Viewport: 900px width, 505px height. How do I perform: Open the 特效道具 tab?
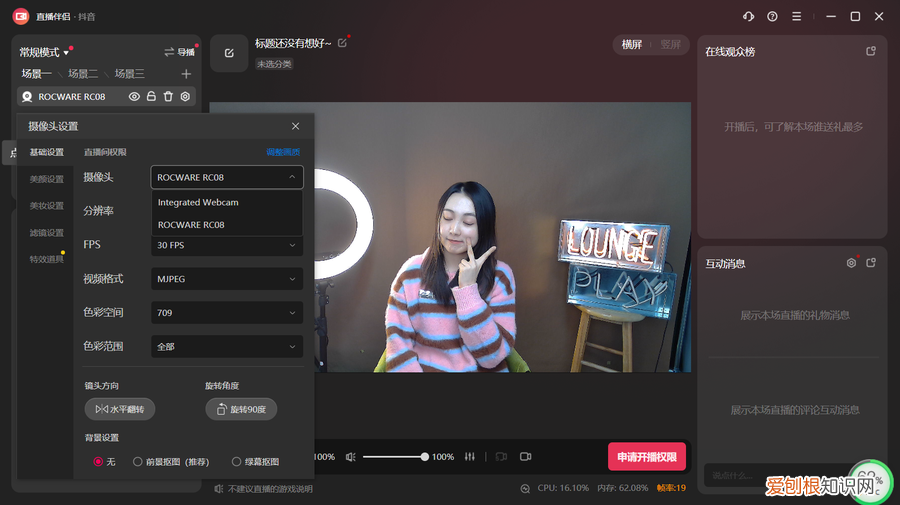(x=46, y=259)
